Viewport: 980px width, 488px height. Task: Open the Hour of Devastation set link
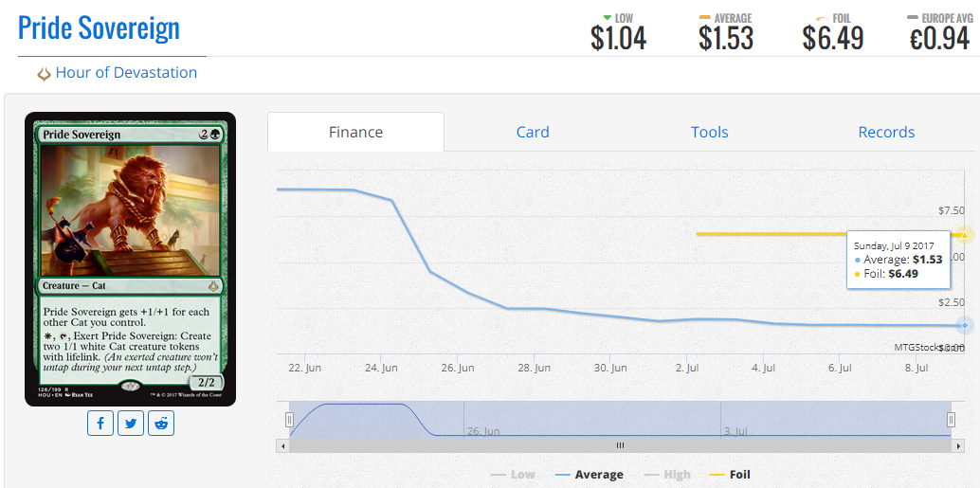[126, 73]
